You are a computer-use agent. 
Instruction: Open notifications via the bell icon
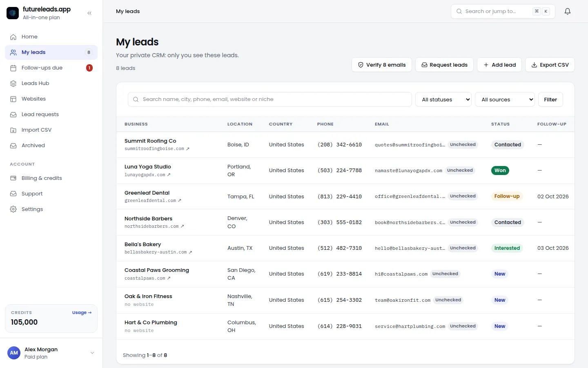click(x=568, y=11)
